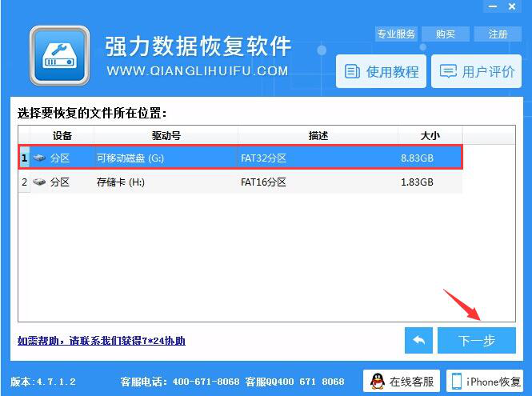The width and height of the screenshot is (532, 396).
Task: Click the 如需帮助 contact help link
Action: click(x=102, y=340)
